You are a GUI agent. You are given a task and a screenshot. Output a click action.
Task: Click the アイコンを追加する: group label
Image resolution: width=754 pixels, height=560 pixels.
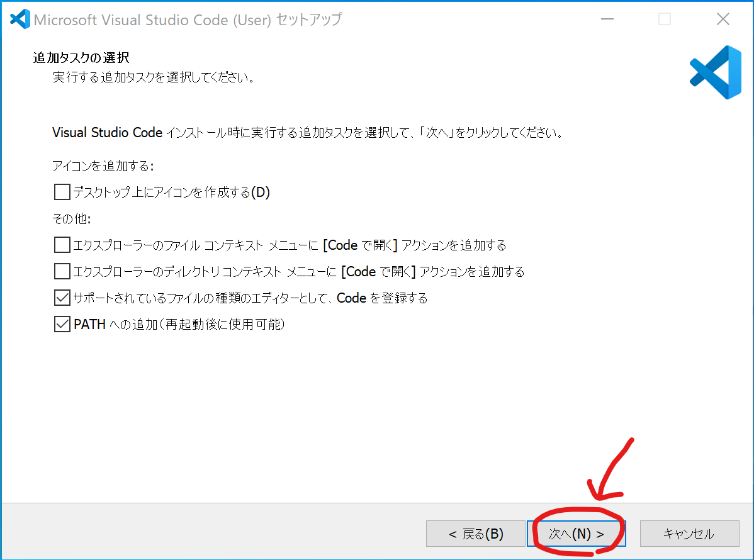click(103, 166)
